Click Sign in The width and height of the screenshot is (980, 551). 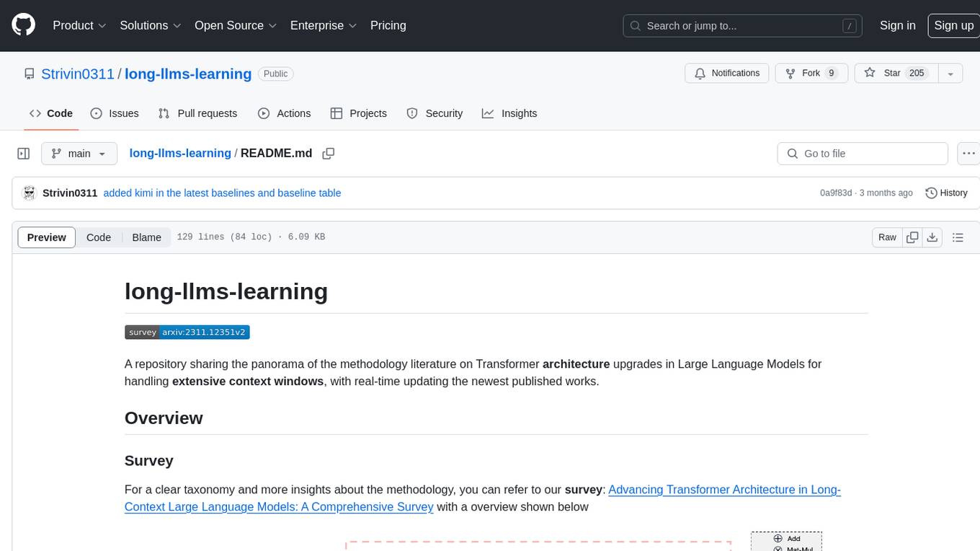coord(897,25)
